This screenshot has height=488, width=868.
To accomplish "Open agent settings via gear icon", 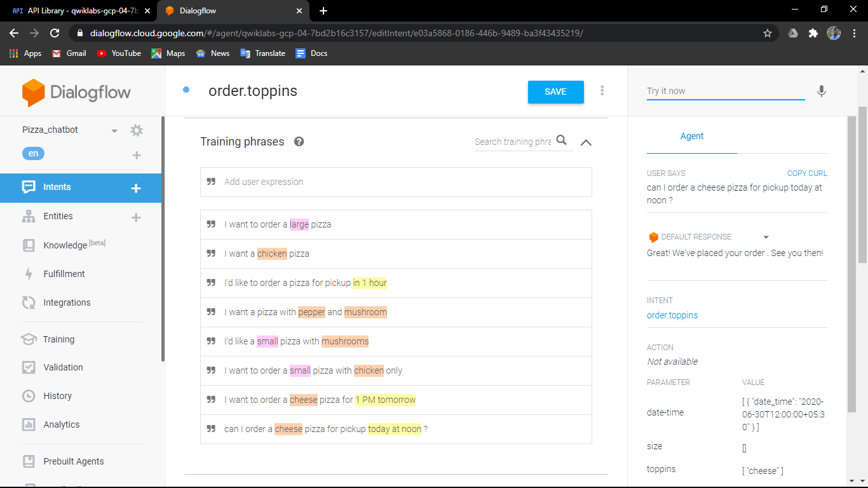I will pos(136,130).
